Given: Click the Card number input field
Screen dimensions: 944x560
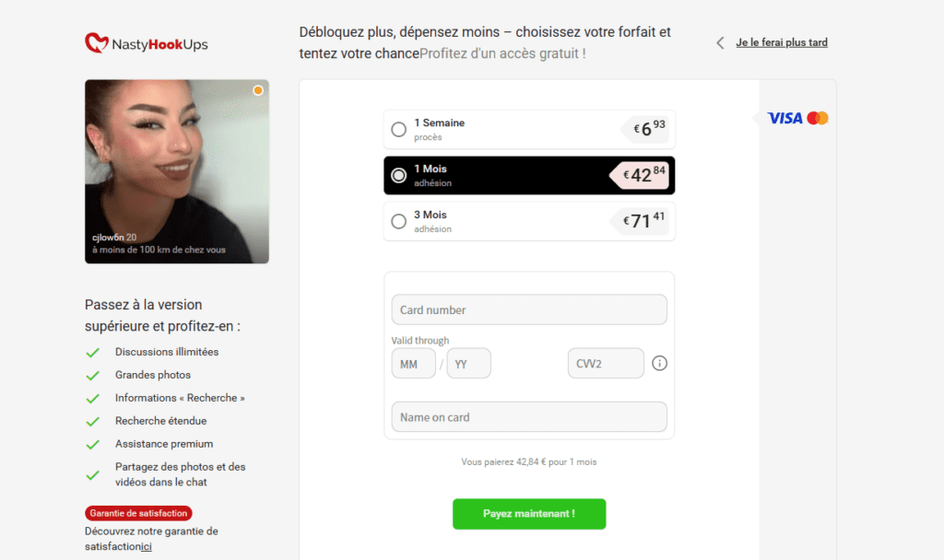Looking at the screenshot, I should (x=529, y=309).
